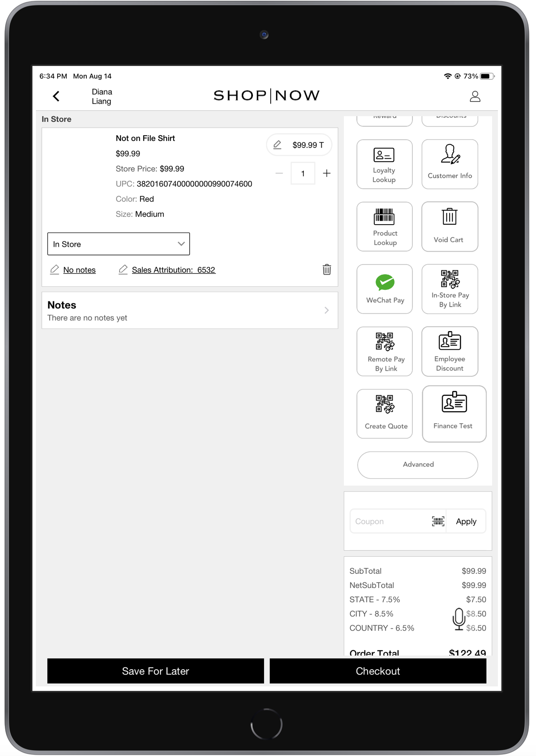Expand the Notes section

(190, 310)
